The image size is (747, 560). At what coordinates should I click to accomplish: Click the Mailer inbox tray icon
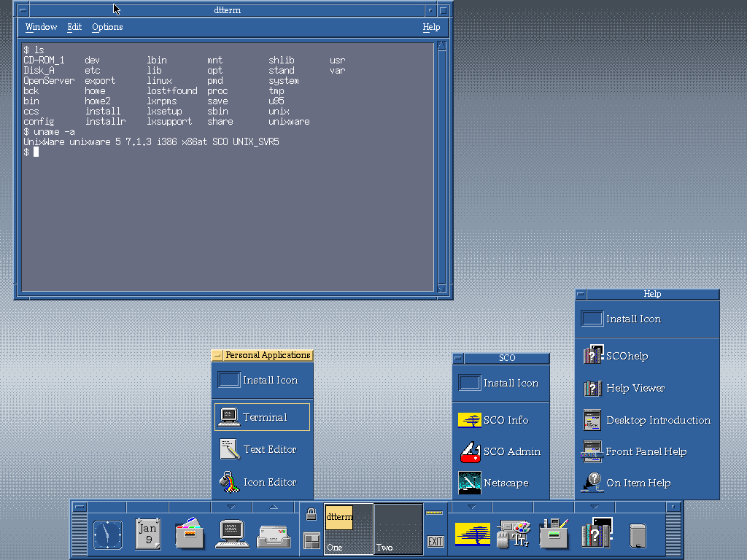[x=274, y=536]
